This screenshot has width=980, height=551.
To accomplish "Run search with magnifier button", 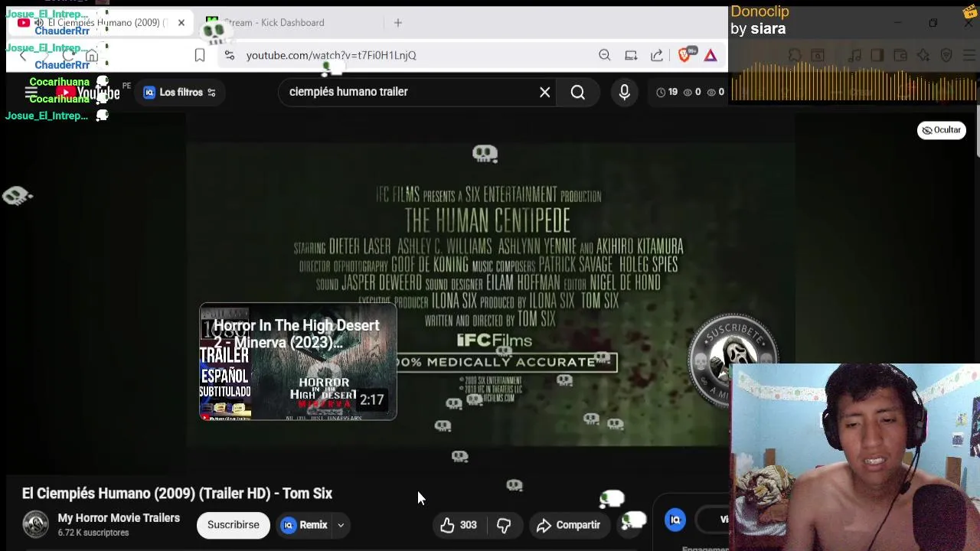I will point(578,93).
